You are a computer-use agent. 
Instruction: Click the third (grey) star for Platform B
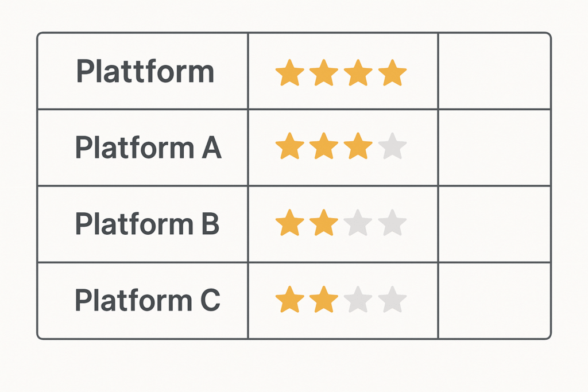tap(358, 223)
